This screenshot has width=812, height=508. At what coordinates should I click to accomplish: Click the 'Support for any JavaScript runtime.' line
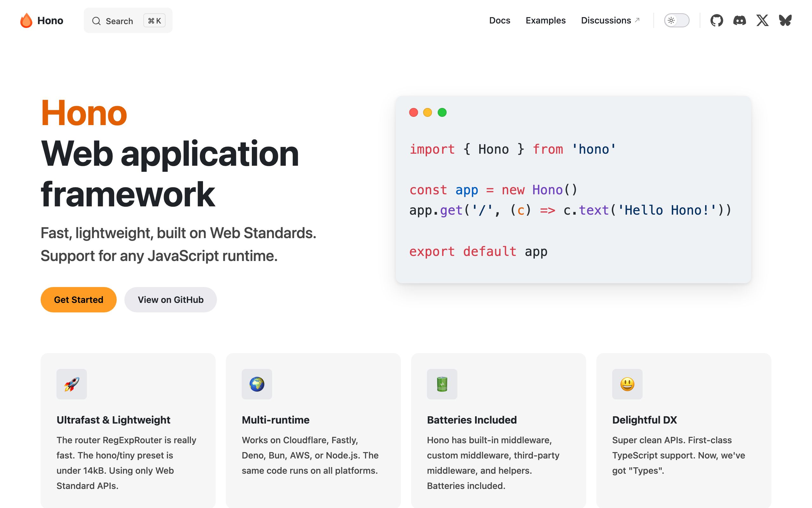tap(159, 256)
